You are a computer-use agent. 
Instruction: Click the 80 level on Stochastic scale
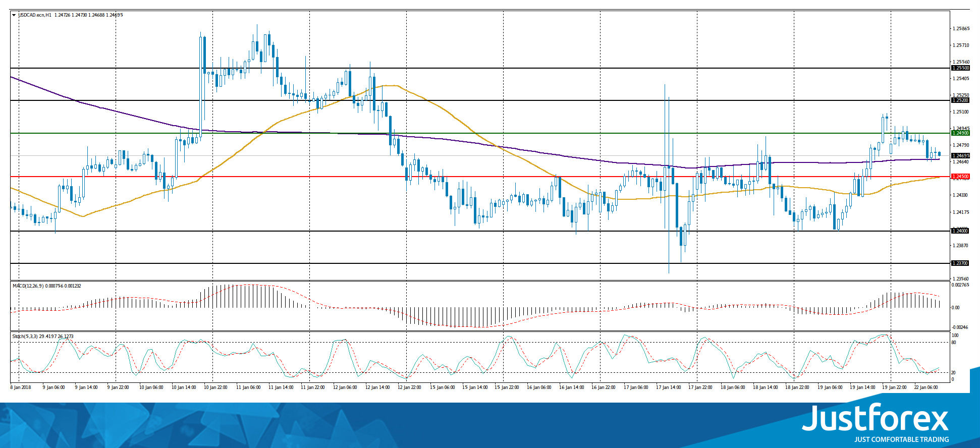coord(954,343)
